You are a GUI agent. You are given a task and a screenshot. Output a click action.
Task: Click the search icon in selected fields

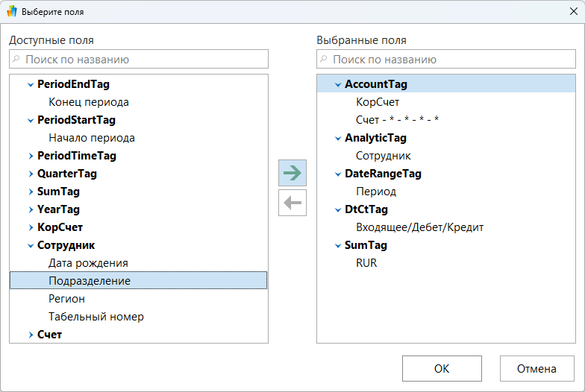[324, 59]
